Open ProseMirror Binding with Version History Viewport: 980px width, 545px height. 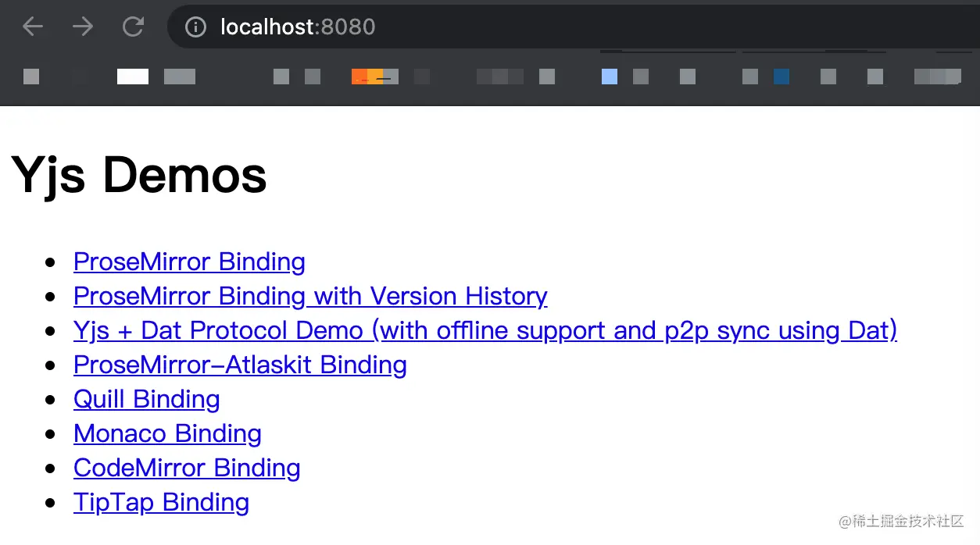(310, 296)
